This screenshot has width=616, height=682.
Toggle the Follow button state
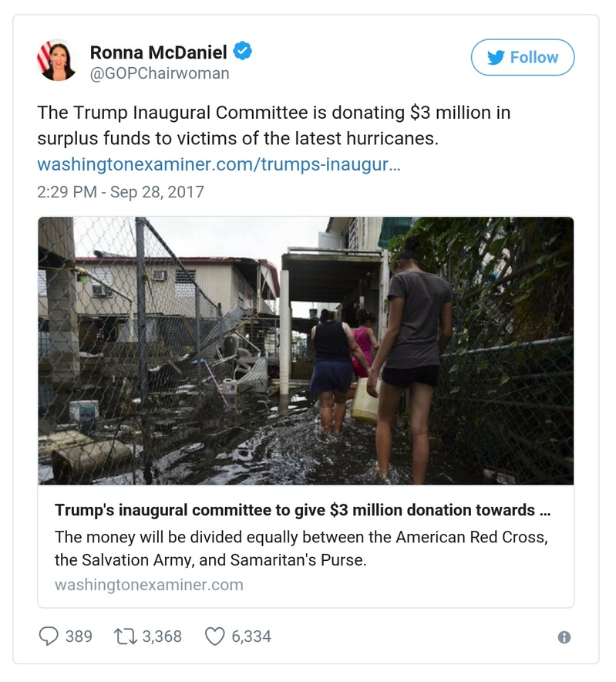tap(523, 56)
